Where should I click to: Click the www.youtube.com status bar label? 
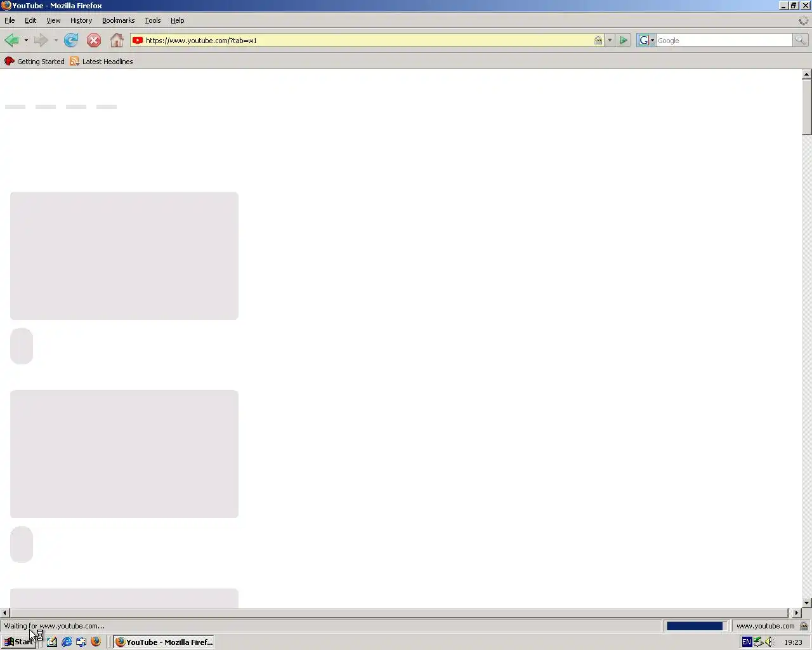(x=765, y=626)
